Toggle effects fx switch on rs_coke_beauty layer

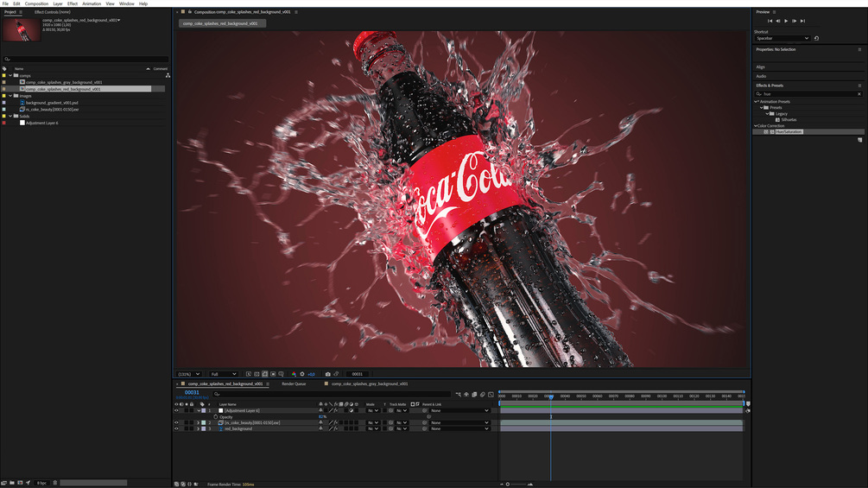coord(336,422)
